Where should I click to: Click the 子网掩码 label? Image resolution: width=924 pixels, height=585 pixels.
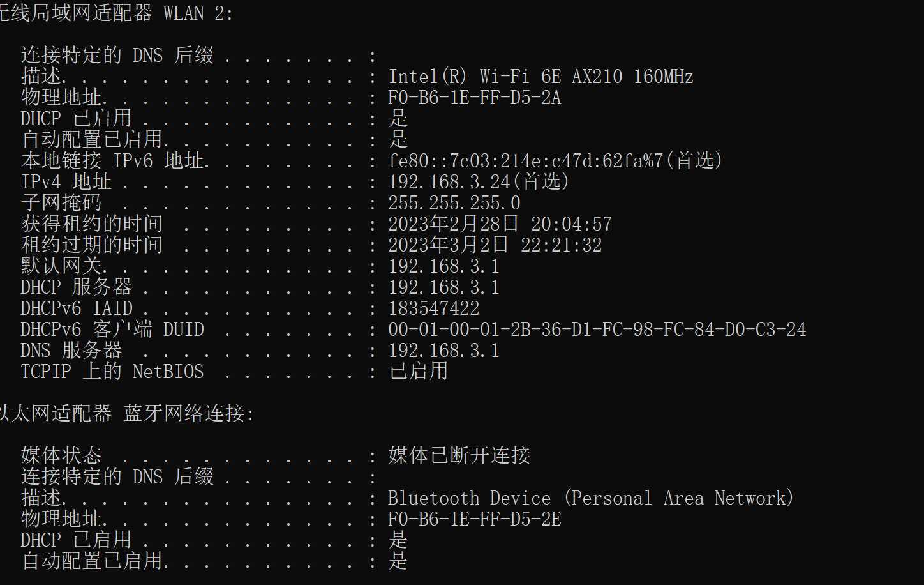61,203
